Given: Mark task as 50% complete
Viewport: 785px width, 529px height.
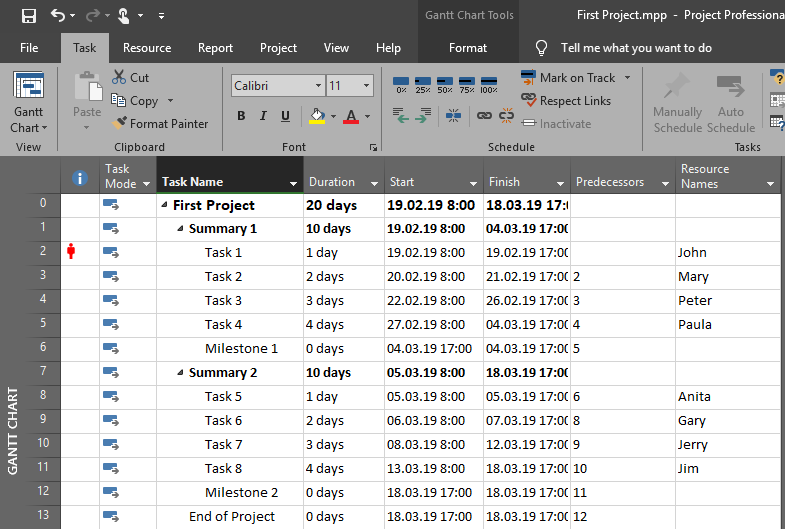Looking at the screenshot, I should coord(444,84).
